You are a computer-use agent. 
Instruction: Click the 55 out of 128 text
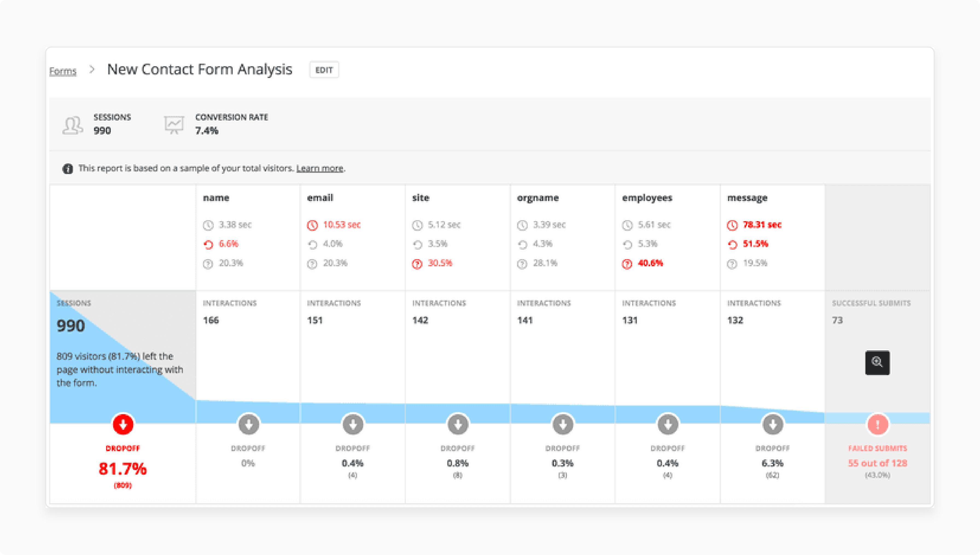[877, 463]
